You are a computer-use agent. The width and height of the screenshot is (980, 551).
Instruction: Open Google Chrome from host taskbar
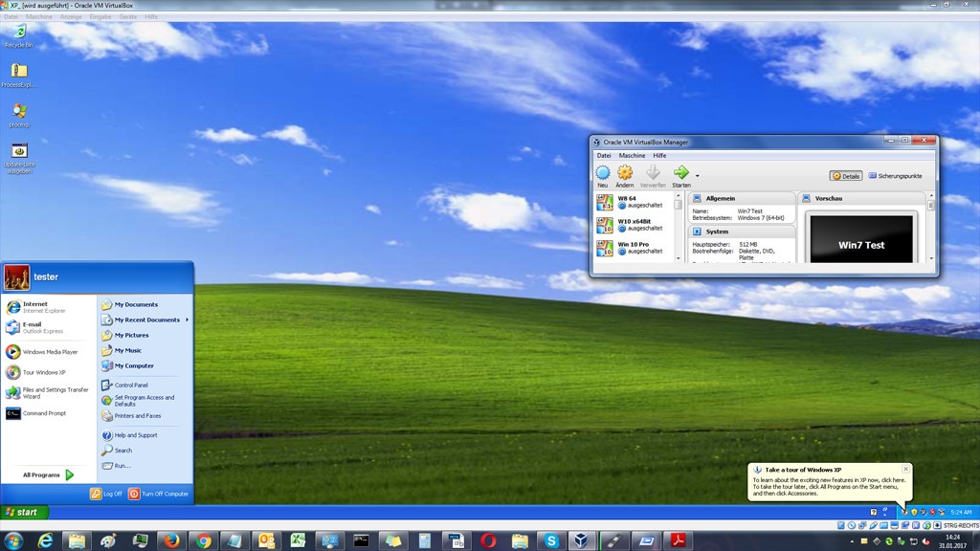[x=203, y=541]
